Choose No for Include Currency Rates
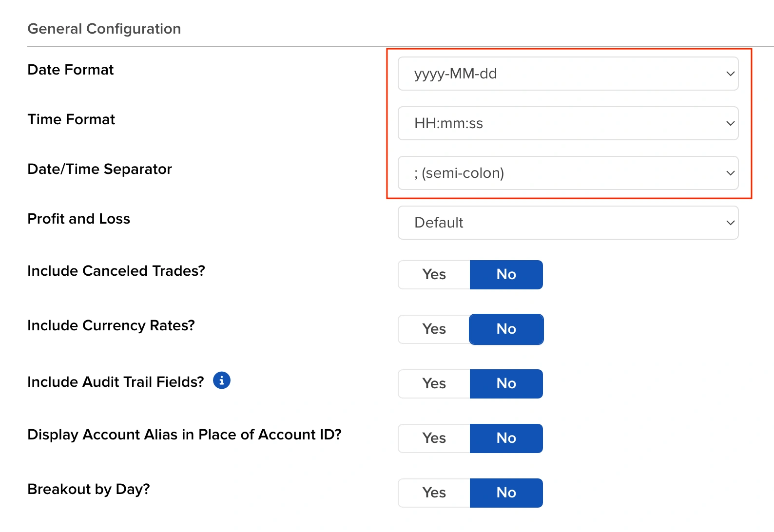The width and height of the screenshot is (774, 532). pyautogui.click(x=506, y=329)
